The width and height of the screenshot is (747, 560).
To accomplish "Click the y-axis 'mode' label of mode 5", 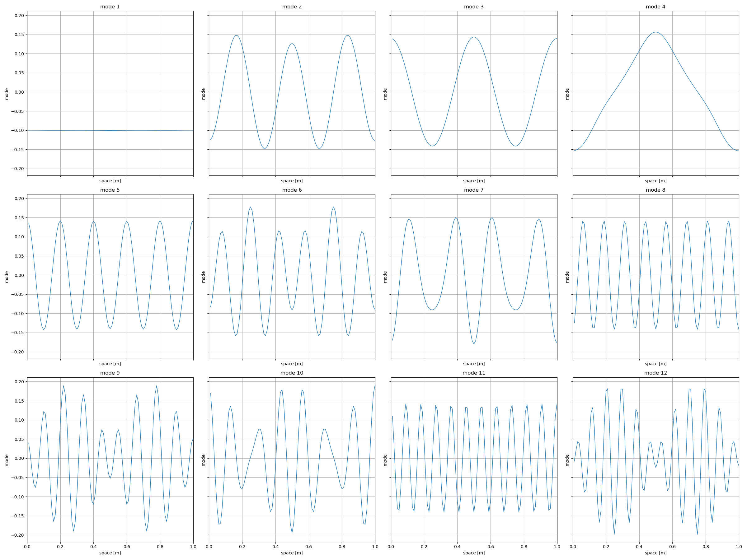I will 7,277.
